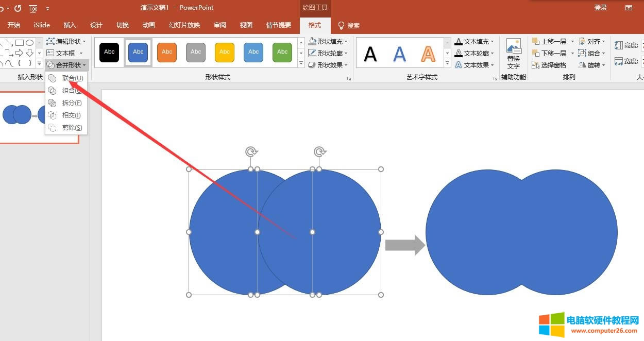The height and width of the screenshot is (341, 644).
Task: Click the Text Fill (文本填充) icon
Action: (458, 41)
